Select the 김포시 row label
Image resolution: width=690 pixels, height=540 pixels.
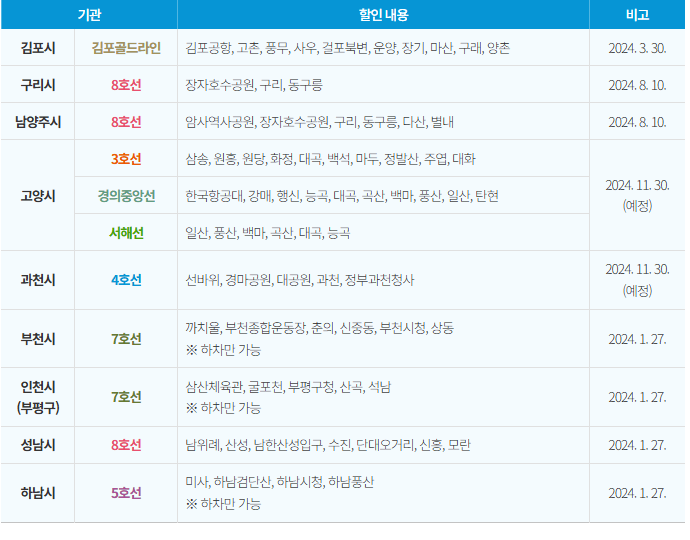tap(38, 48)
